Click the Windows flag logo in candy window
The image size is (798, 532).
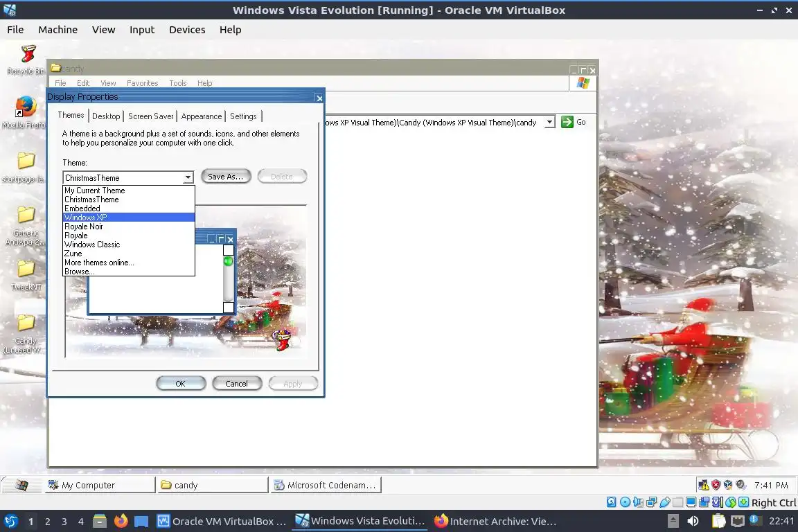[583, 83]
